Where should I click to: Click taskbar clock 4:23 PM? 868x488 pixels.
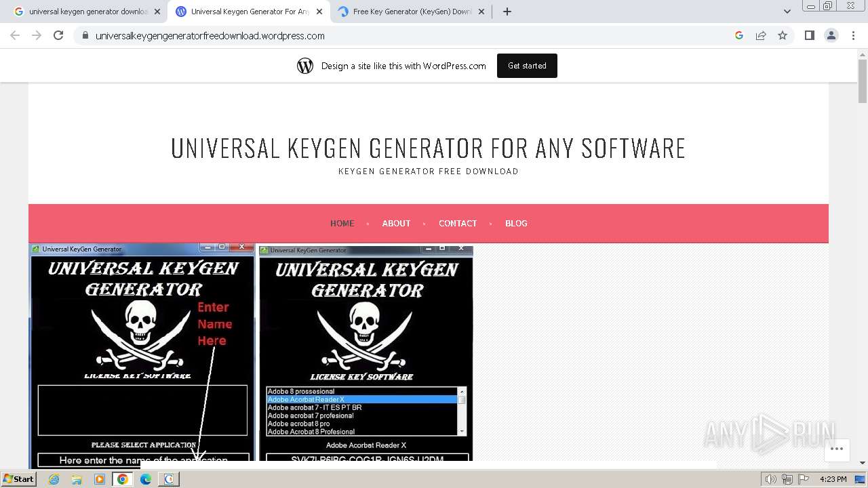833,479
